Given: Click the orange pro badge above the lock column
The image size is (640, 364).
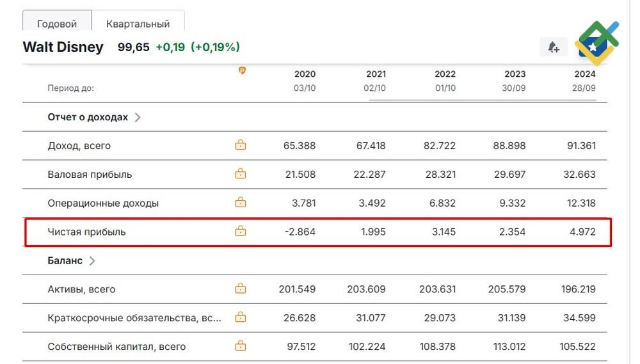Looking at the screenshot, I should click(242, 71).
